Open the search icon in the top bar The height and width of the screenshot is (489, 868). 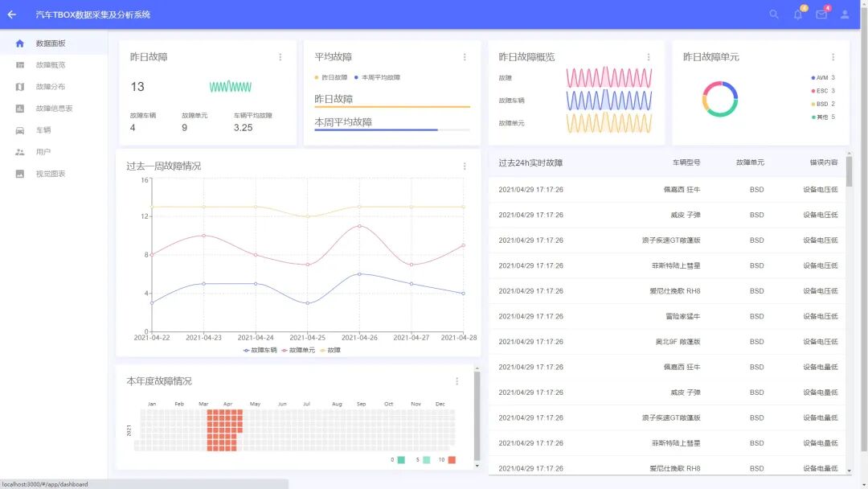click(774, 14)
